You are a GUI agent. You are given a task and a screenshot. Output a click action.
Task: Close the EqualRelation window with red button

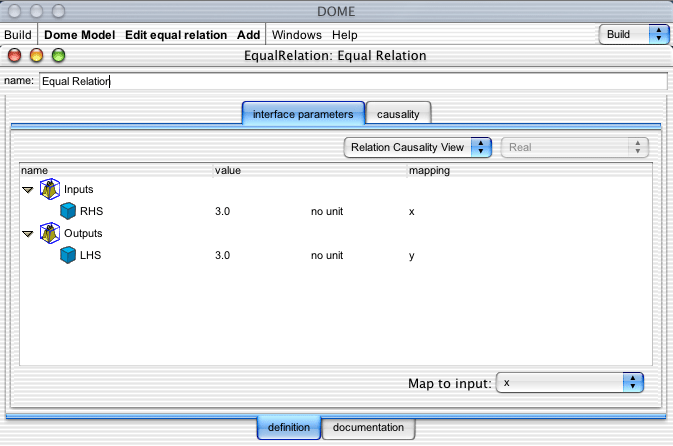(x=15, y=55)
